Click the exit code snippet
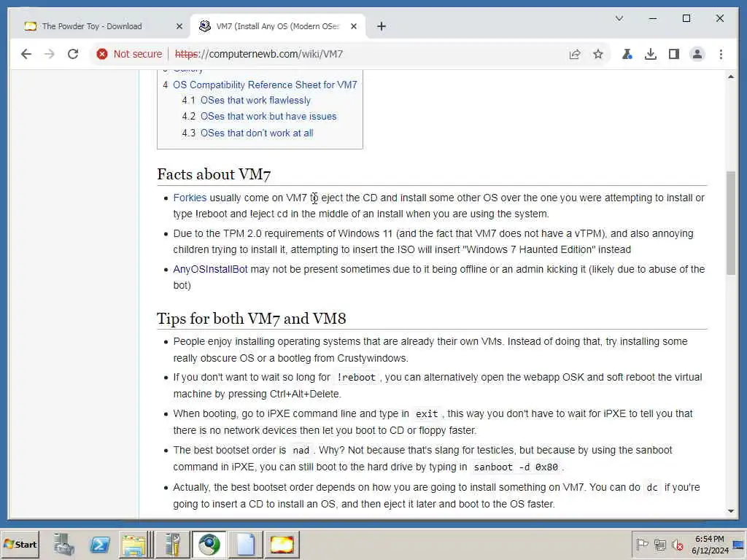747x560 pixels. 426,414
